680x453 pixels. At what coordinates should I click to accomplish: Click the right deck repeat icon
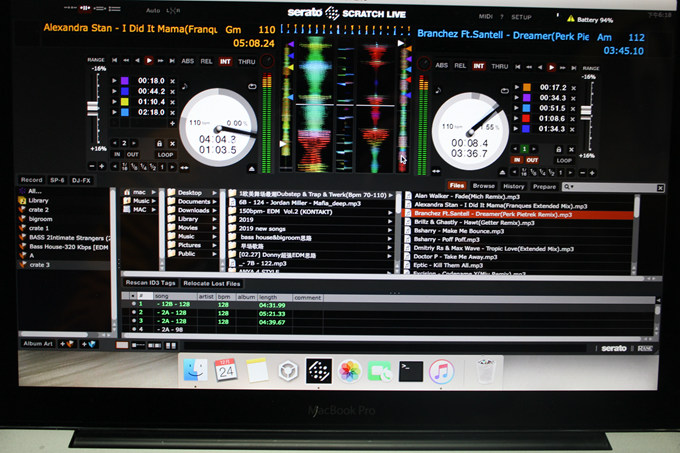tap(504, 91)
